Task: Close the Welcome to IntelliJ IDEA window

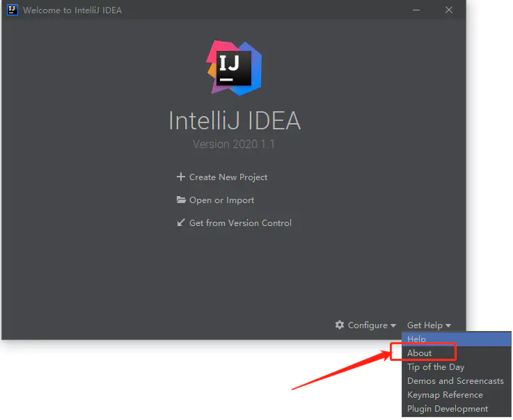Action: point(449,10)
